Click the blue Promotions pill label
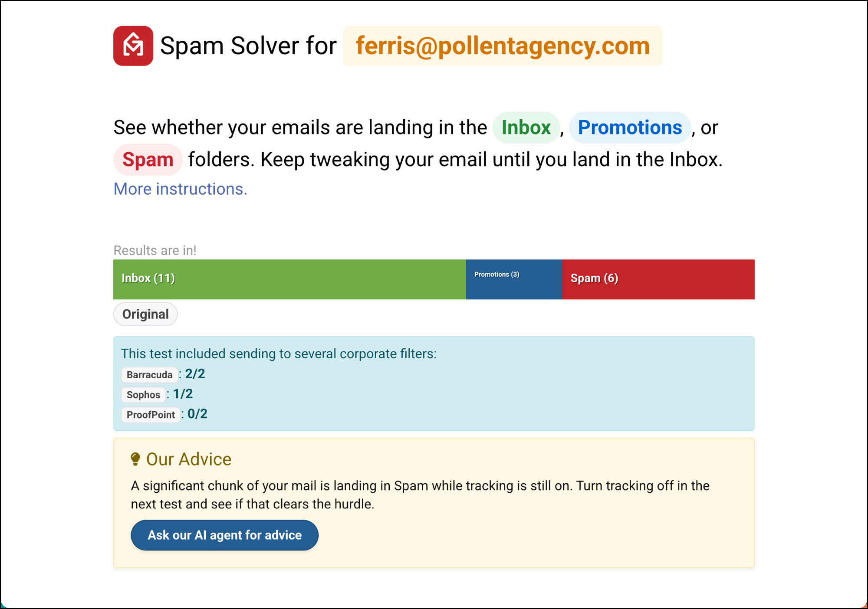Screen dimensions: 868x609 (x=629, y=128)
